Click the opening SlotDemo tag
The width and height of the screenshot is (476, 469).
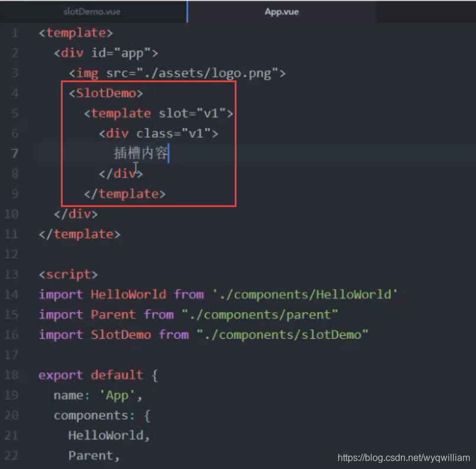[106, 93]
